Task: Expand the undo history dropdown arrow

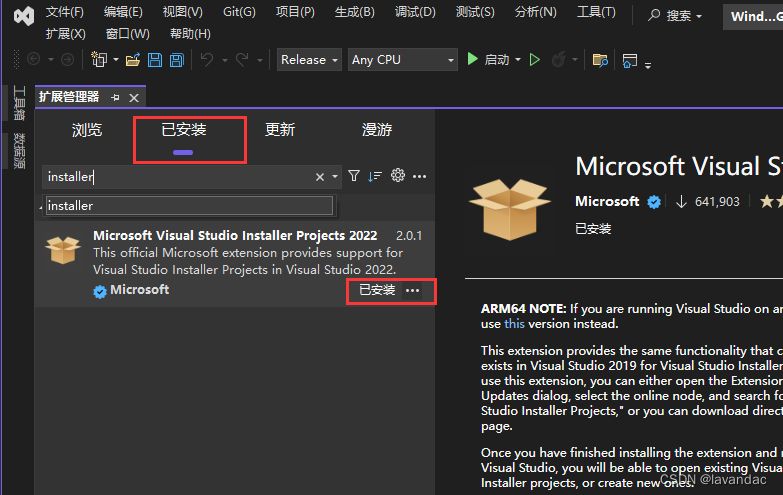Action: (x=225, y=60)
